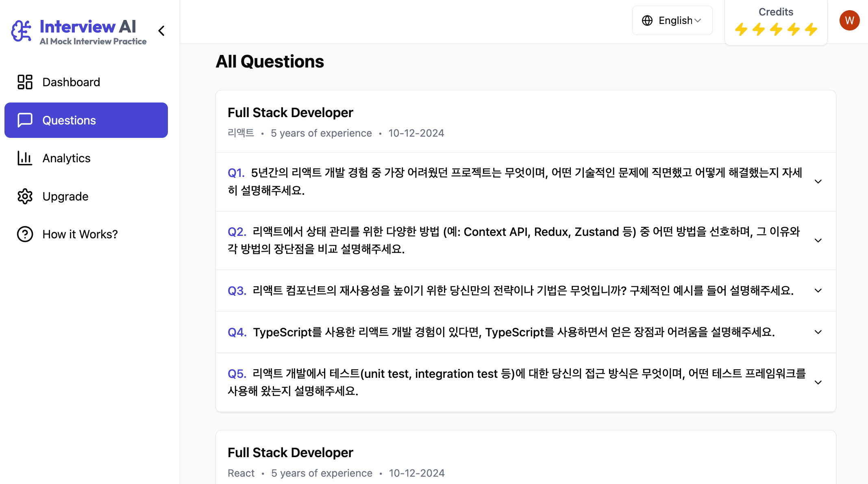The image size is (868, 484).
Task: Expand question Q5 about testing
Action: pyautogui.click(x=526, y=382)
